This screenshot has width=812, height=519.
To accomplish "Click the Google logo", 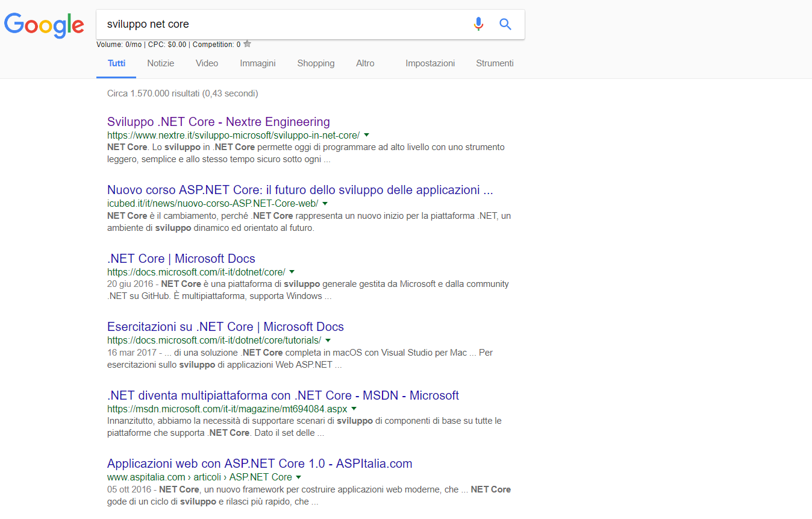I will (44, 25).
